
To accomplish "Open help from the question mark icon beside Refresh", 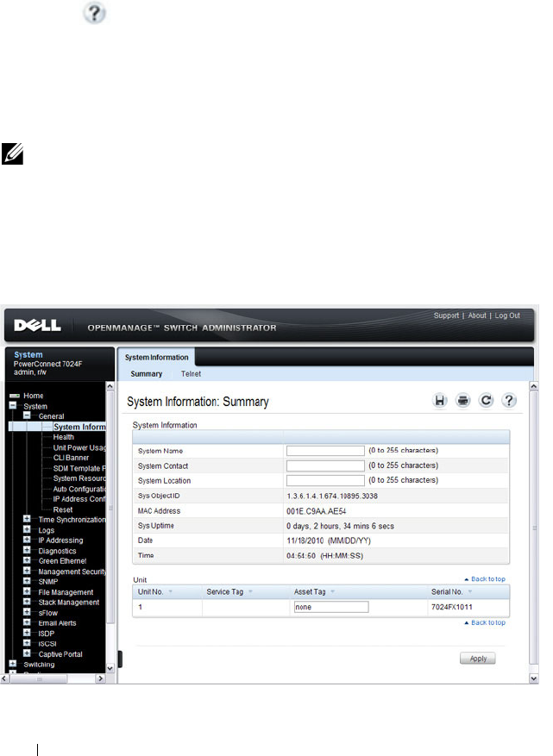I will tap(509, 401).
